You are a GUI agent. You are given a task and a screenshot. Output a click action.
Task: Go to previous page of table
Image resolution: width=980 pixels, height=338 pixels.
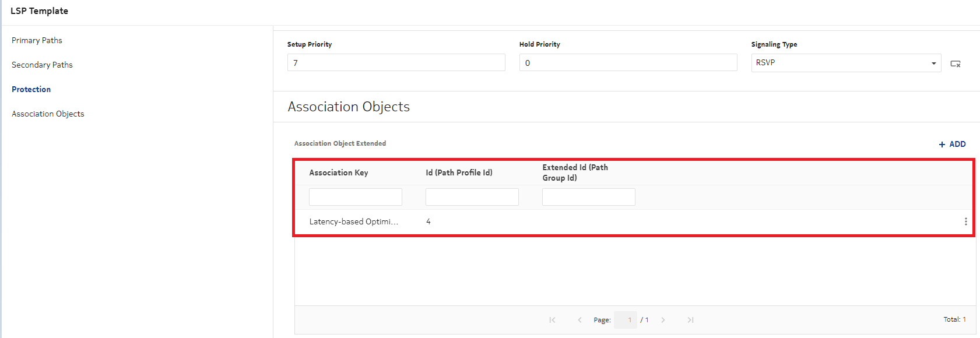tap(579, 320)
